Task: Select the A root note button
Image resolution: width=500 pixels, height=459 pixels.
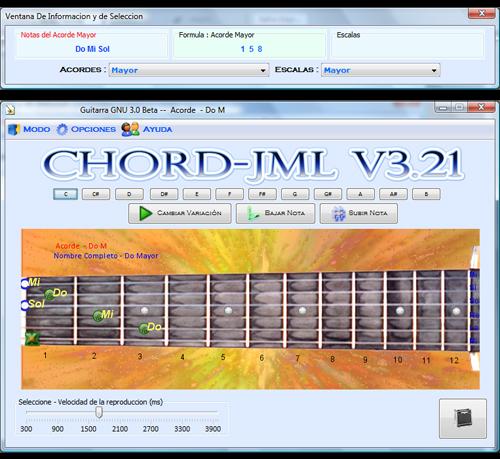Action: click(x=360, y=194)
